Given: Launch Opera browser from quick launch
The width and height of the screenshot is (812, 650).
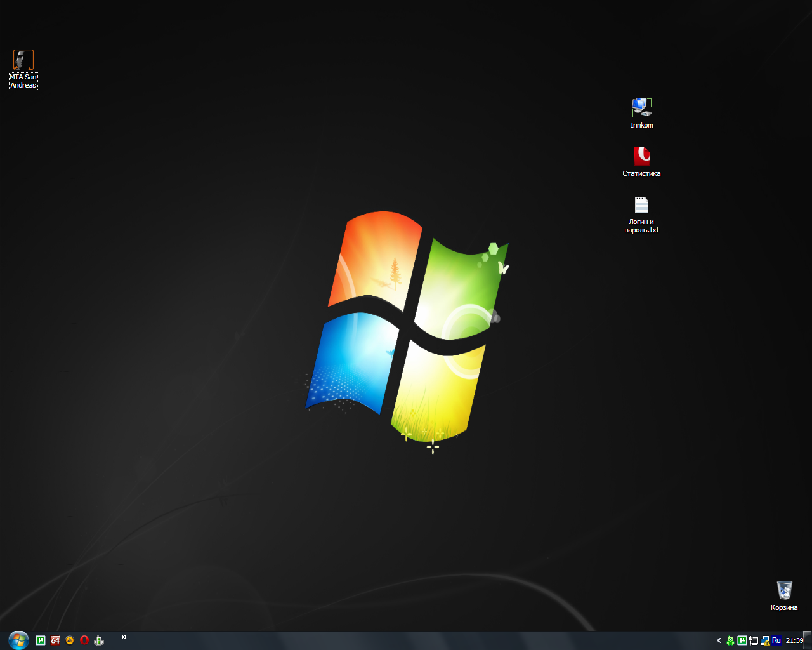Looking at the screenshot, I should click(84, 640).
